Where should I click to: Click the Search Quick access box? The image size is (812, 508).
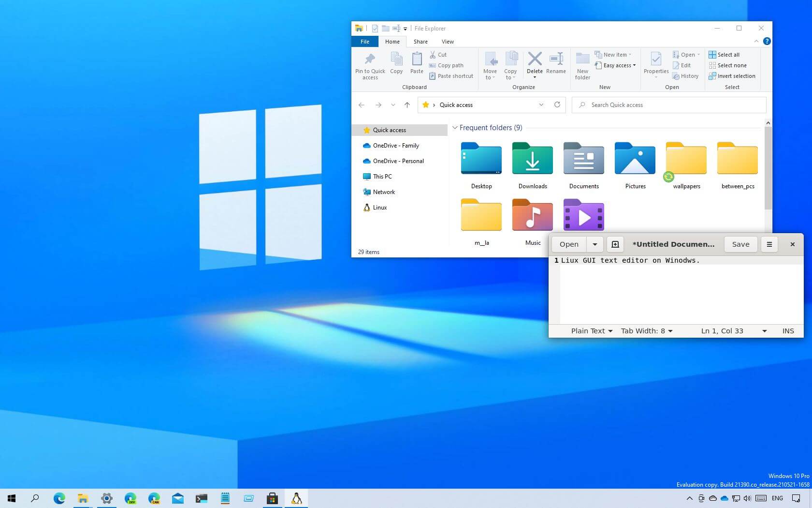coord(643,105)
